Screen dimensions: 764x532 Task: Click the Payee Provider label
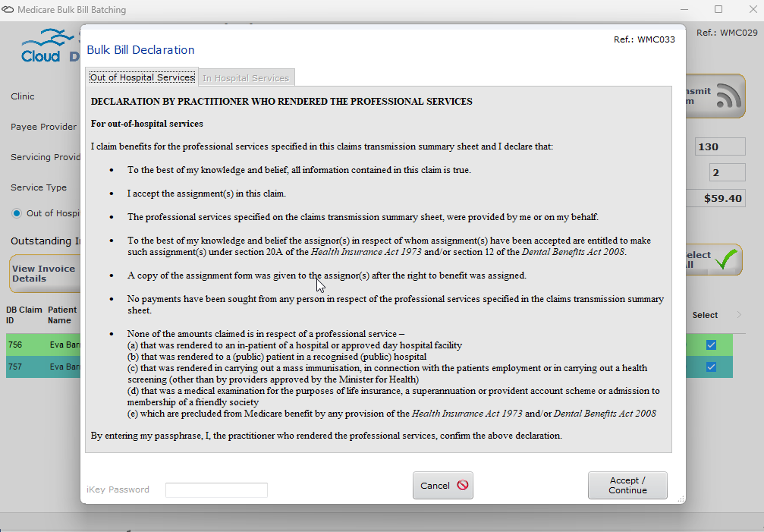[x=43, y=127]
